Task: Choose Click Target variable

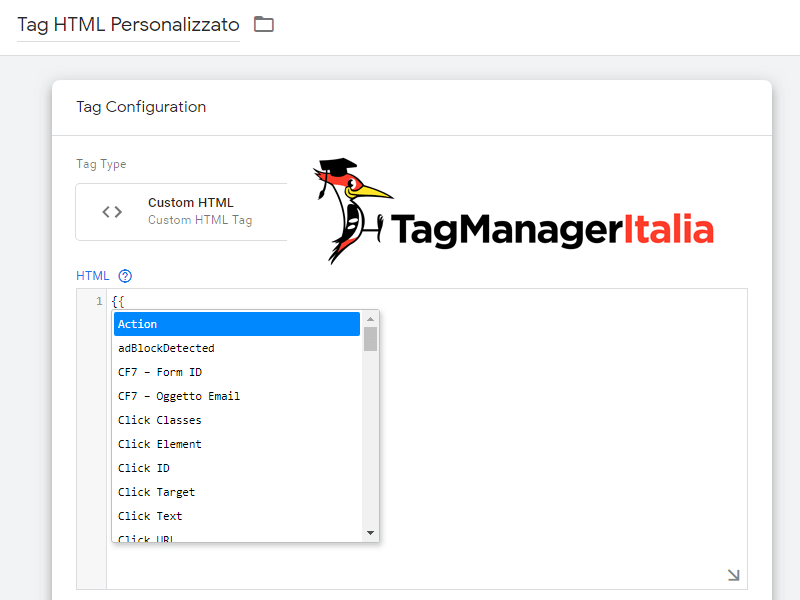Action: point(237,492)
